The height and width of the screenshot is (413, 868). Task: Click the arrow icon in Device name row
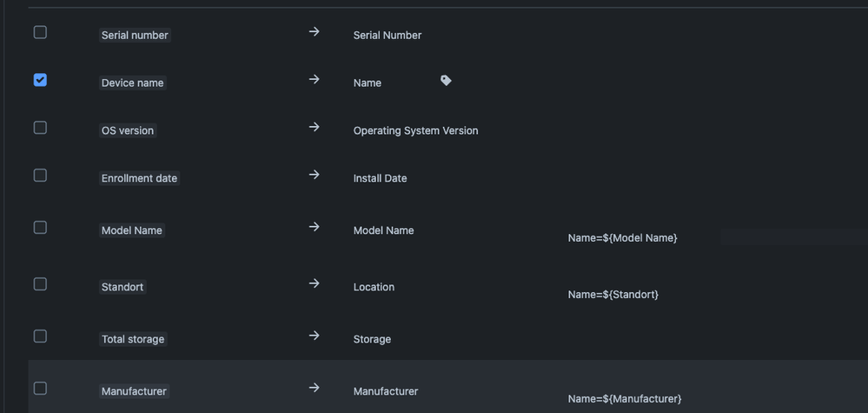pyautogui.click(x=314, y=80)
